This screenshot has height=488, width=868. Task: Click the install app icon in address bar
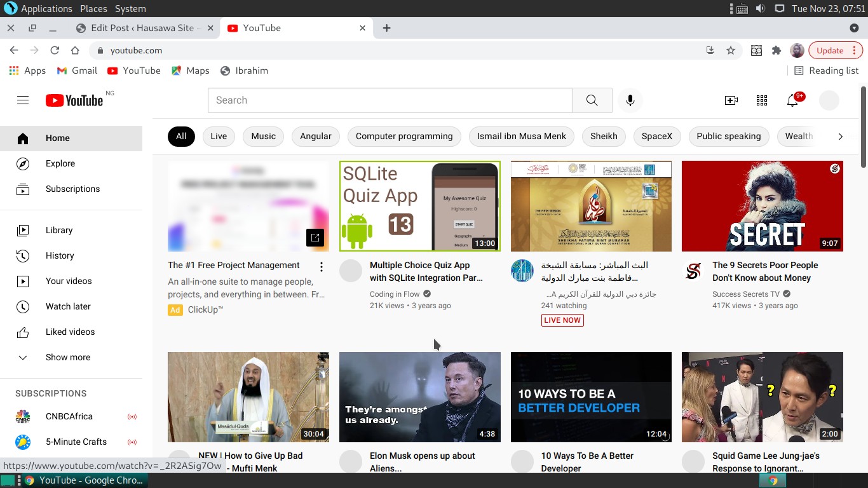point(710,50)
